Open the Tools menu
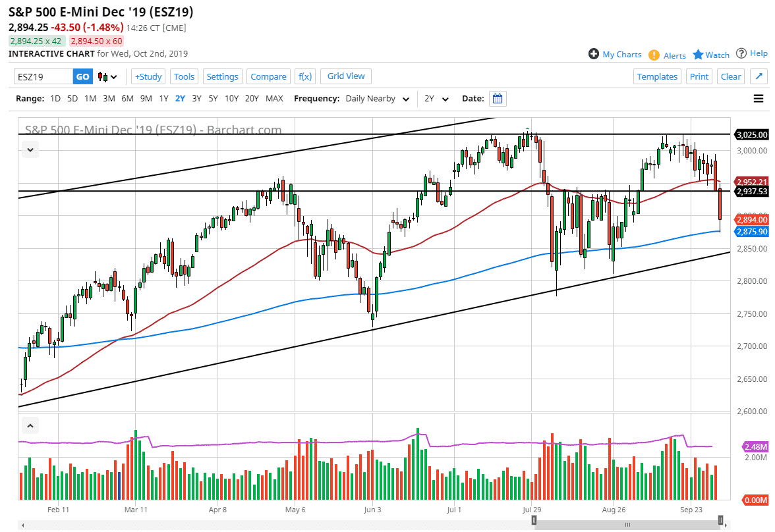The height and width of the screenshot is (532, 775). pos(184,76)
